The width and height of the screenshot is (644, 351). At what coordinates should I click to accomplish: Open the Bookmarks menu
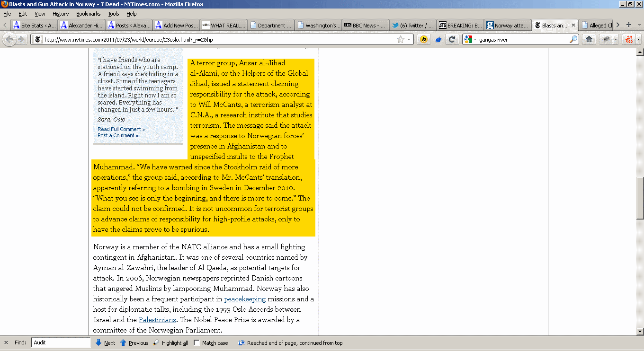click(x=88, y=14)
